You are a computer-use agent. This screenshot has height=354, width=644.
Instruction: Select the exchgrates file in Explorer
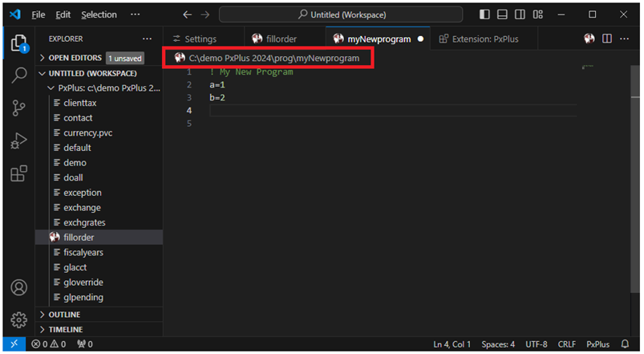click(x=84, y=222)
